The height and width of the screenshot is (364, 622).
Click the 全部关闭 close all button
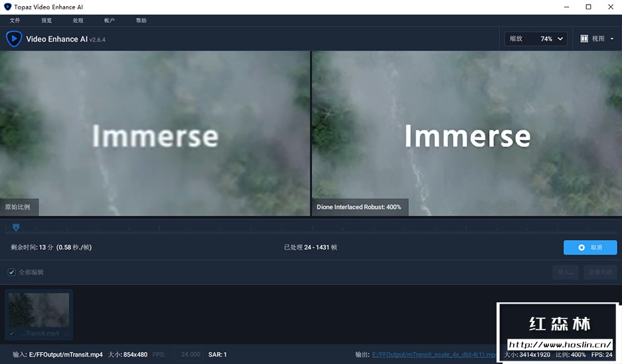(x=600, y=272)
